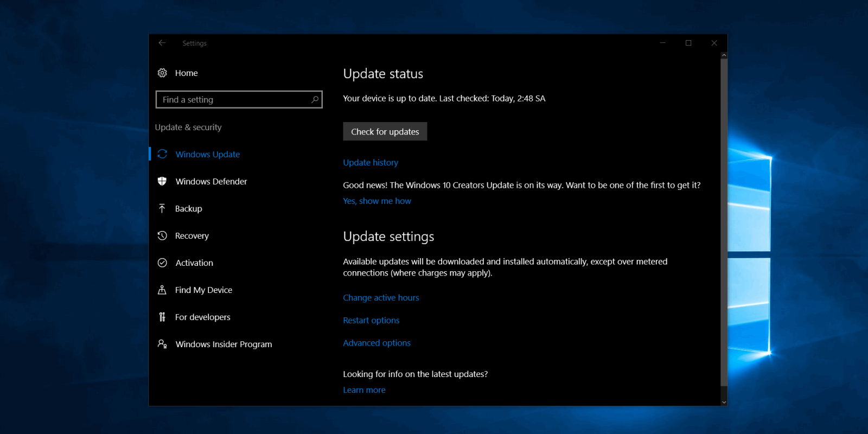Click the Backup upward arrow icon
This screenshot has height=434, width=868.
[x=162, y=208]
